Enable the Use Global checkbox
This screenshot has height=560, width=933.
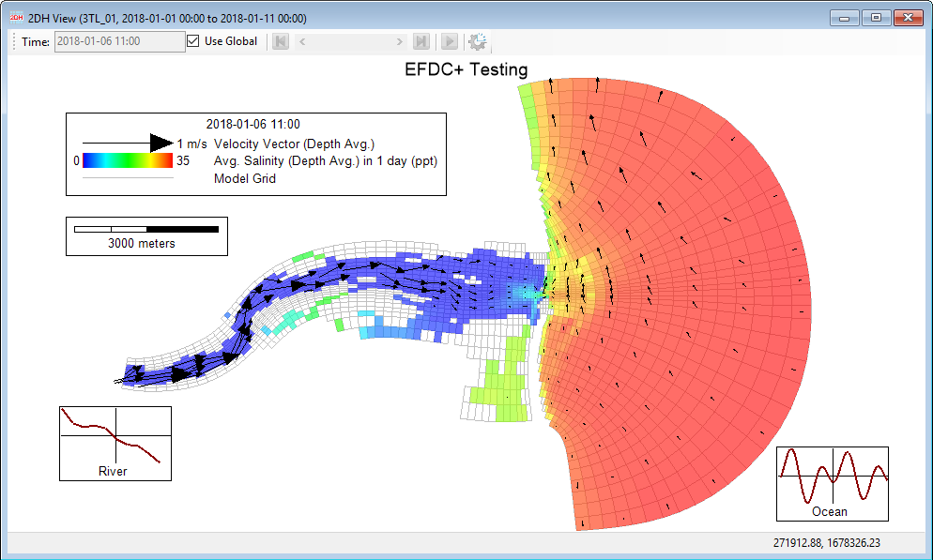(192, 40)
